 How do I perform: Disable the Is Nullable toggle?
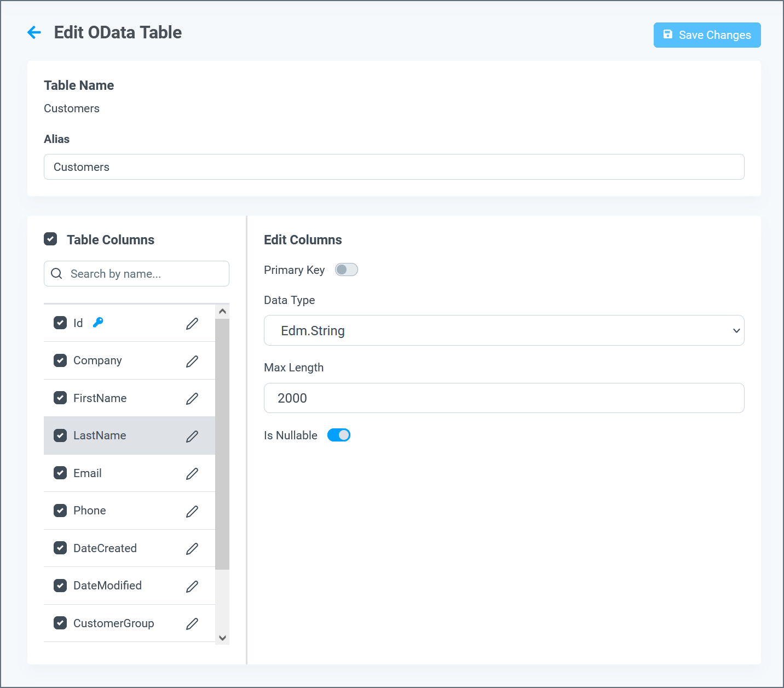(x=338, y=434)
